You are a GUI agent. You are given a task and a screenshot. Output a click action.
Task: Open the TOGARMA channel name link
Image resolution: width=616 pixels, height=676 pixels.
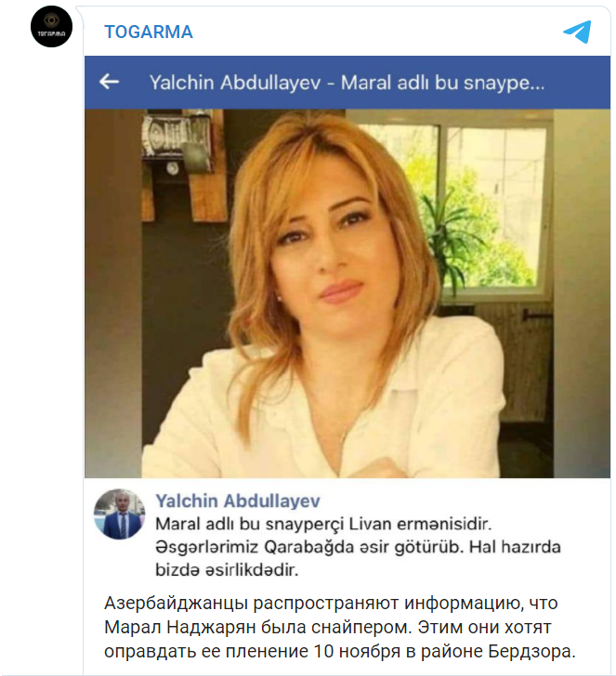click(x=149, y=32)
